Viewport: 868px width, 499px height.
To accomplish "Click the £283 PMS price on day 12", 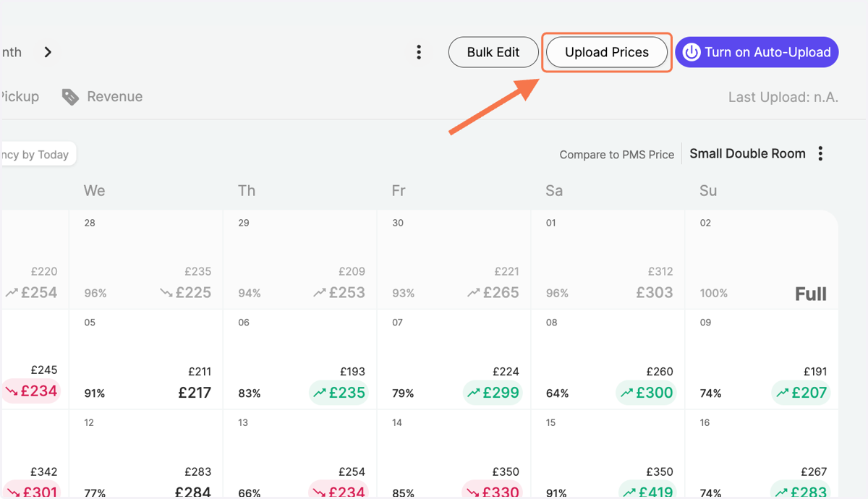I will click(198, 472).
